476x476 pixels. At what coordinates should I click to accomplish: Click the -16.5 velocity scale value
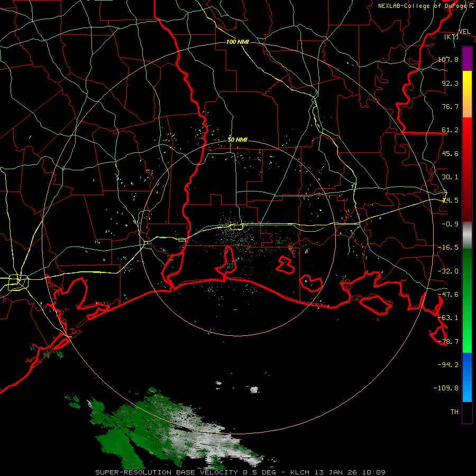(448, 248)
